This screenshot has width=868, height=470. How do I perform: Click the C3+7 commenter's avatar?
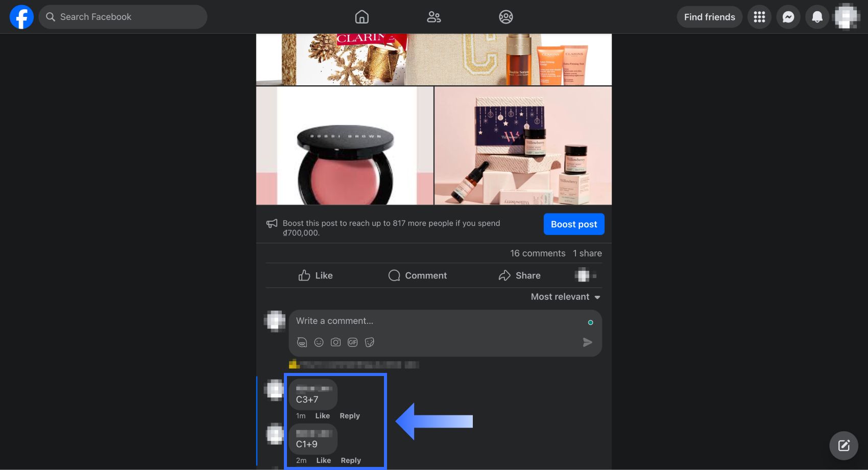[275, 390]
